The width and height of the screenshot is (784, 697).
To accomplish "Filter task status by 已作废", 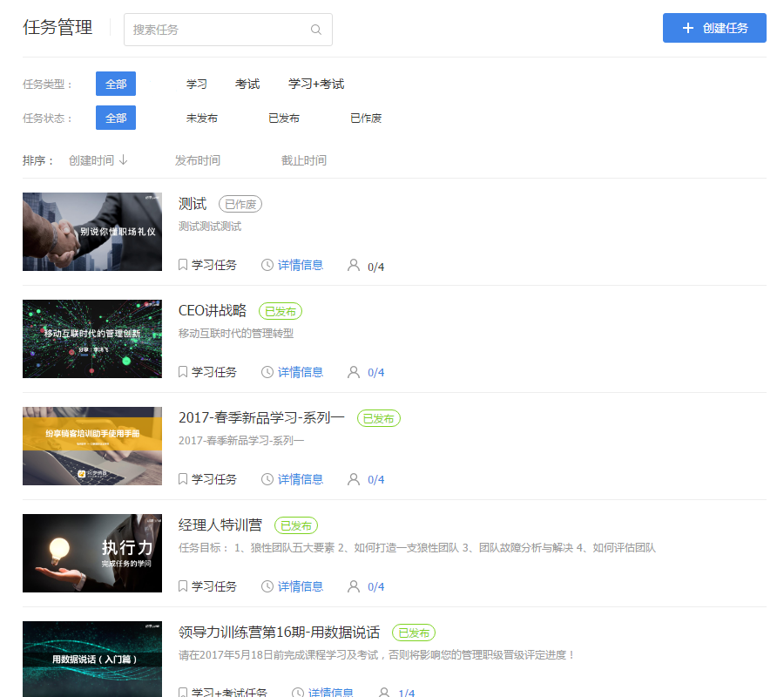I will coord(366,118).
